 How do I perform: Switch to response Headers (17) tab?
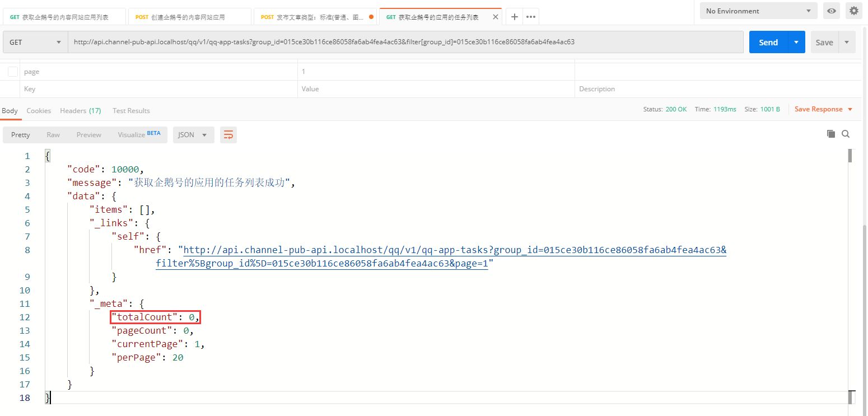click(80, 111)
